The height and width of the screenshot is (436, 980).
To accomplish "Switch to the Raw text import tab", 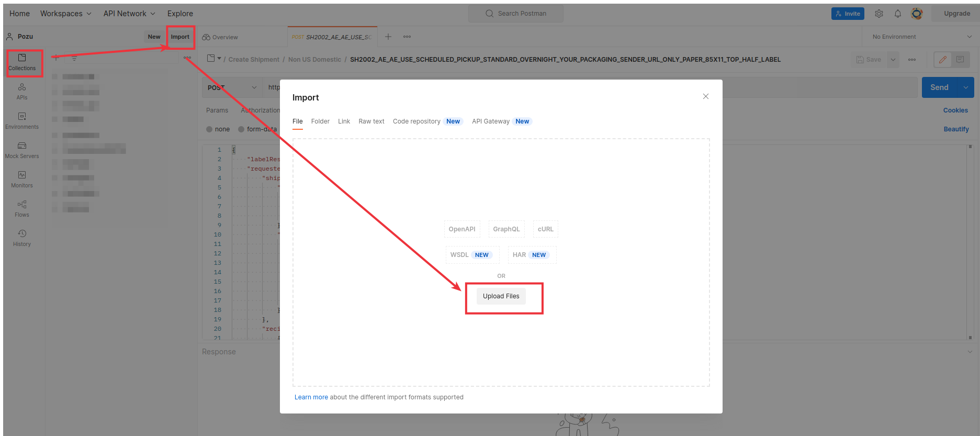I will [371, 121].
